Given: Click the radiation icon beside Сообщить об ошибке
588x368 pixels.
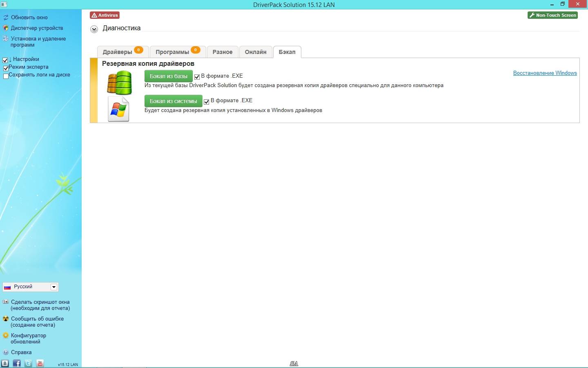Looking at the screenshot, I should (6, 319).
